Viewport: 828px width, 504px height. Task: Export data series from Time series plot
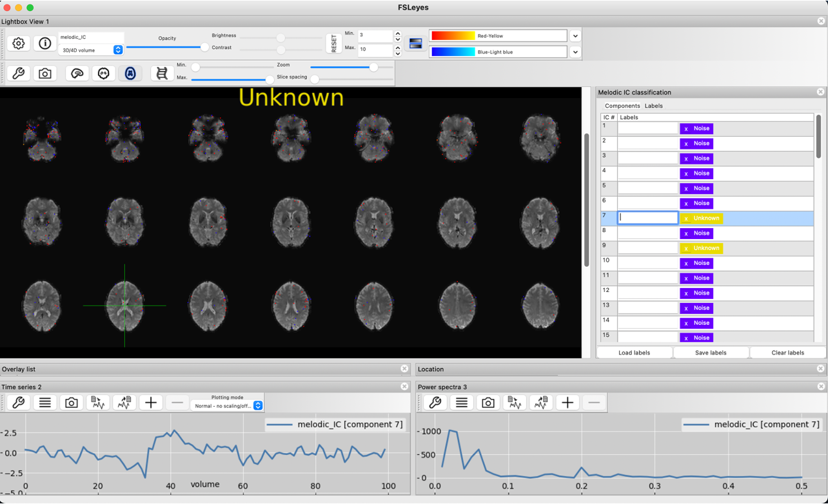pos(124,403)
